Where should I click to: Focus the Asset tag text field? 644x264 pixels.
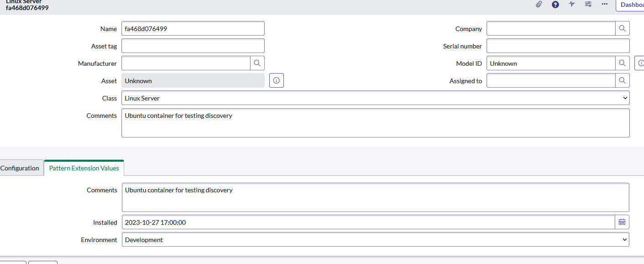click(193, 46)
